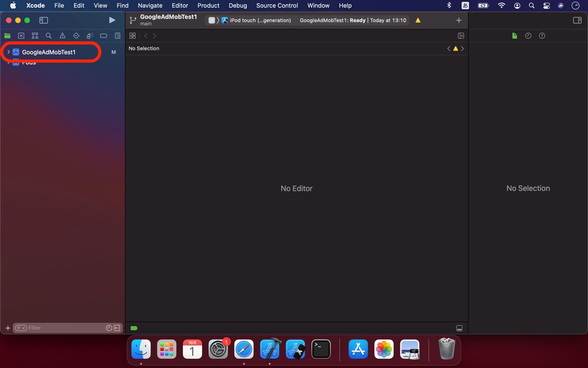Open Spotlight search in the menu bar

[x=532, y=6]
